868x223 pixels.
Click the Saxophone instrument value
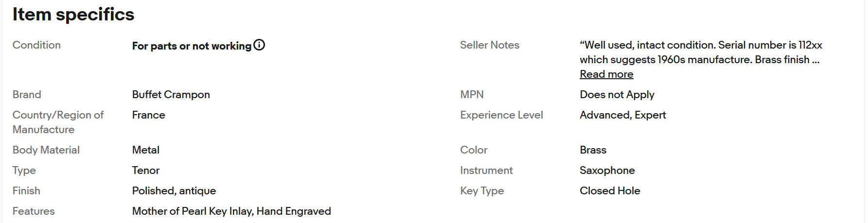point(607,171)
